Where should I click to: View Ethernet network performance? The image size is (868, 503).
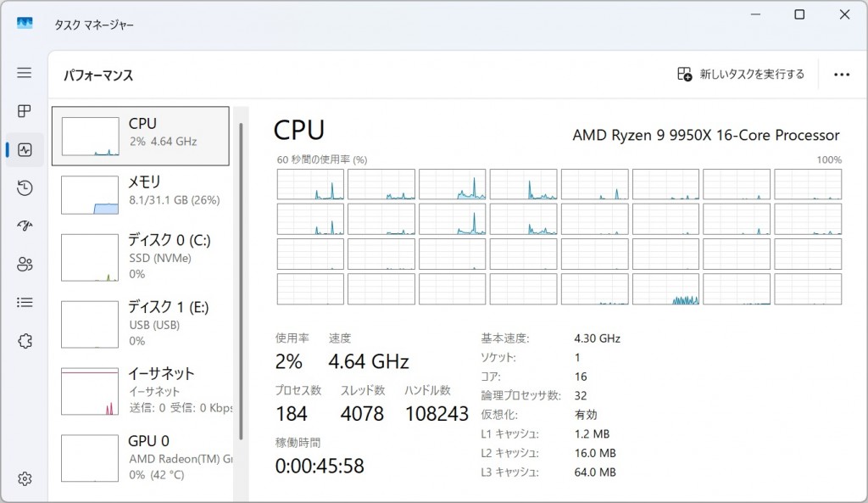141,390
